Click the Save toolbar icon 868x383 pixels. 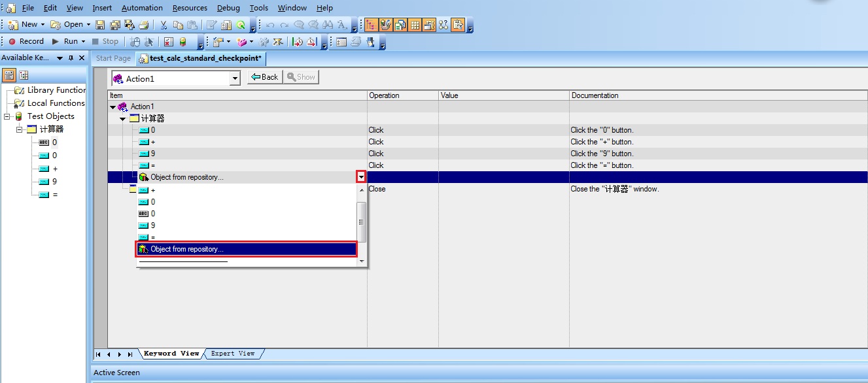tap(100, 25)
